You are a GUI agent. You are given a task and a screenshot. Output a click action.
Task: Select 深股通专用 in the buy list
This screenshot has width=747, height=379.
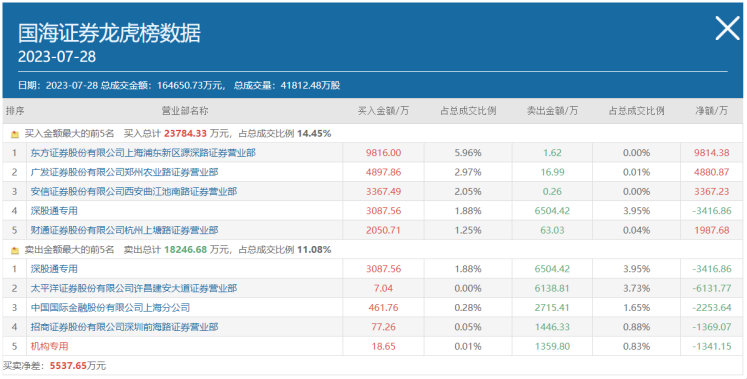54,210
